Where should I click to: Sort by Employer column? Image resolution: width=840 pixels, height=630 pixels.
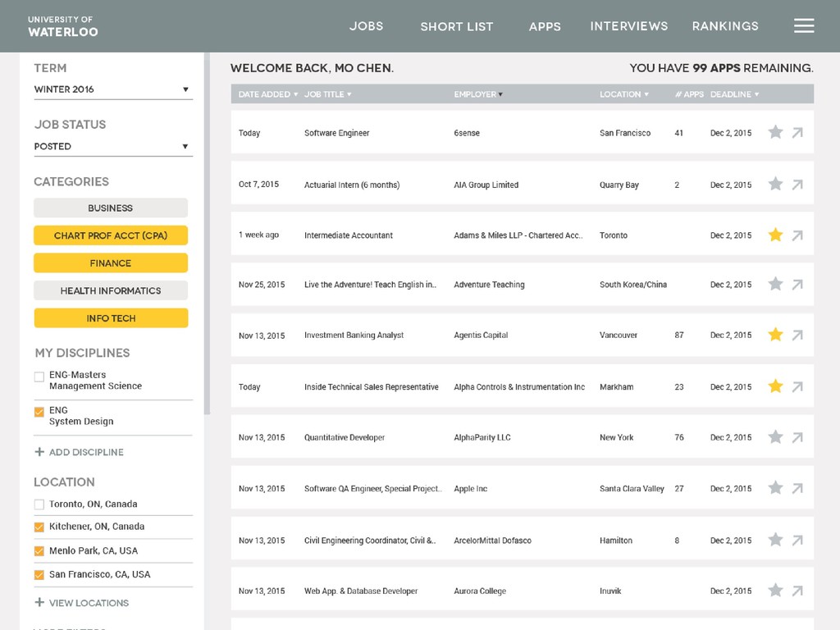478,94
